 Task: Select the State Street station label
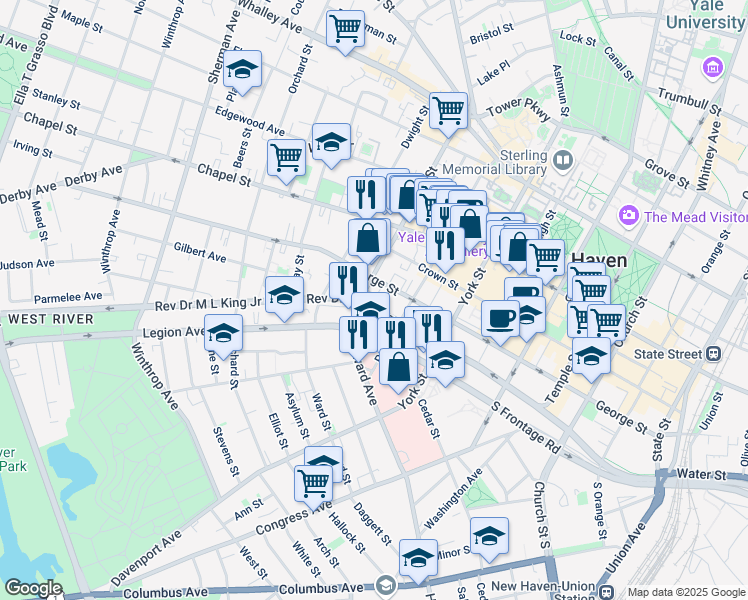tap(668, 354)
